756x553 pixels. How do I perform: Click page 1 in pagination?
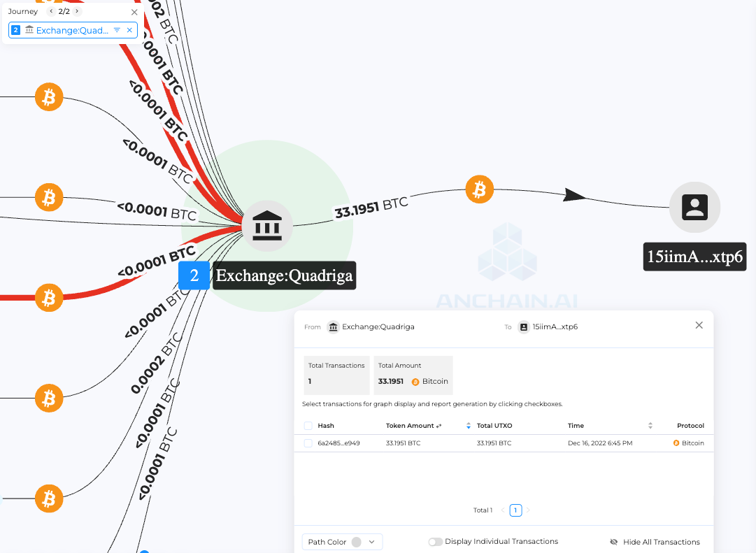point(515,510)
